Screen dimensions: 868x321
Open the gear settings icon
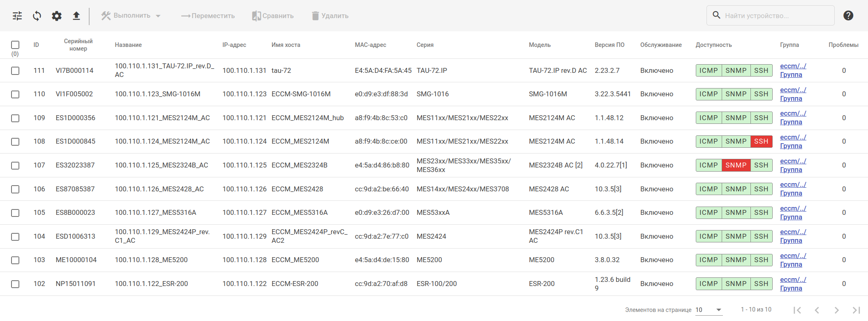click(x=57, y=16)
